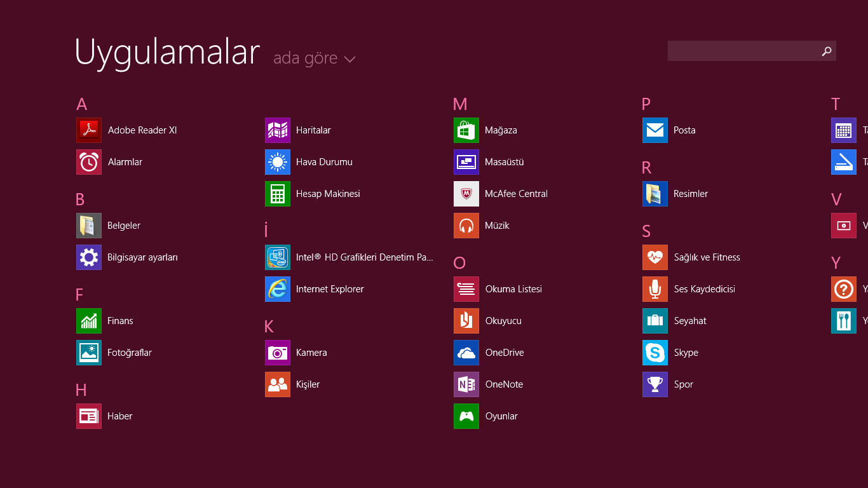Launch the Alarmlar alarm clock icon
This screenshot has width=868, height=488.
[89, 162]
